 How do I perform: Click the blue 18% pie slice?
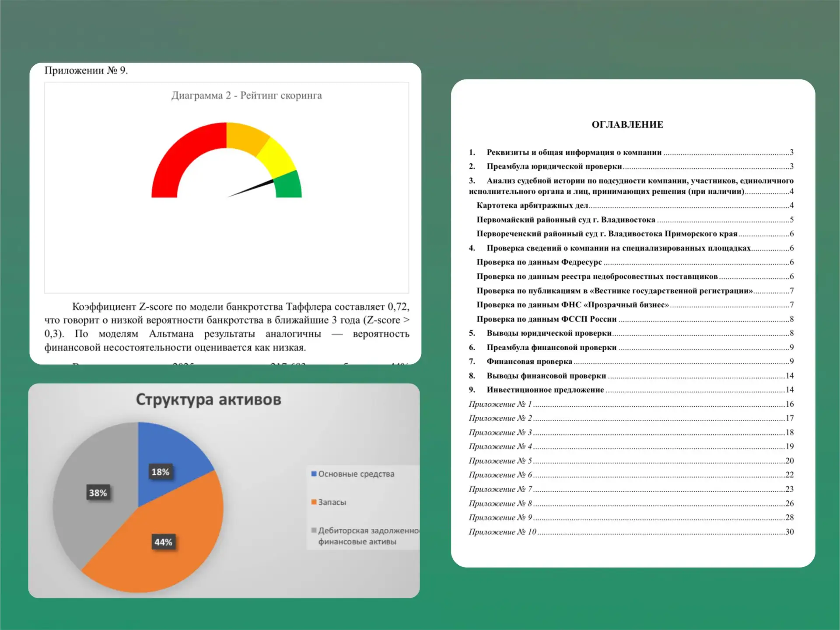[171, 455]
